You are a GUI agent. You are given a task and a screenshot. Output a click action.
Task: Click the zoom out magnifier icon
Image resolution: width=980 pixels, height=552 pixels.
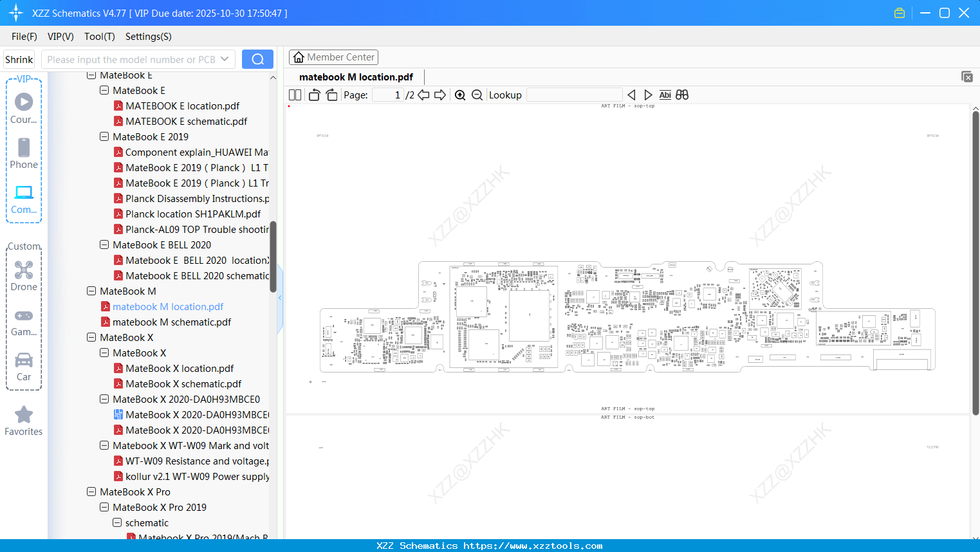477,95
